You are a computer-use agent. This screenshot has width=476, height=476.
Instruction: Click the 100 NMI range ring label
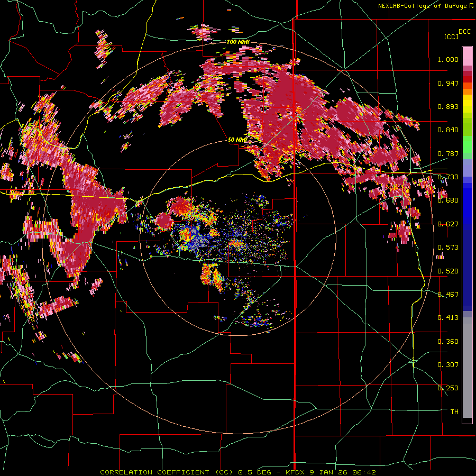click(x=238, y=42)
